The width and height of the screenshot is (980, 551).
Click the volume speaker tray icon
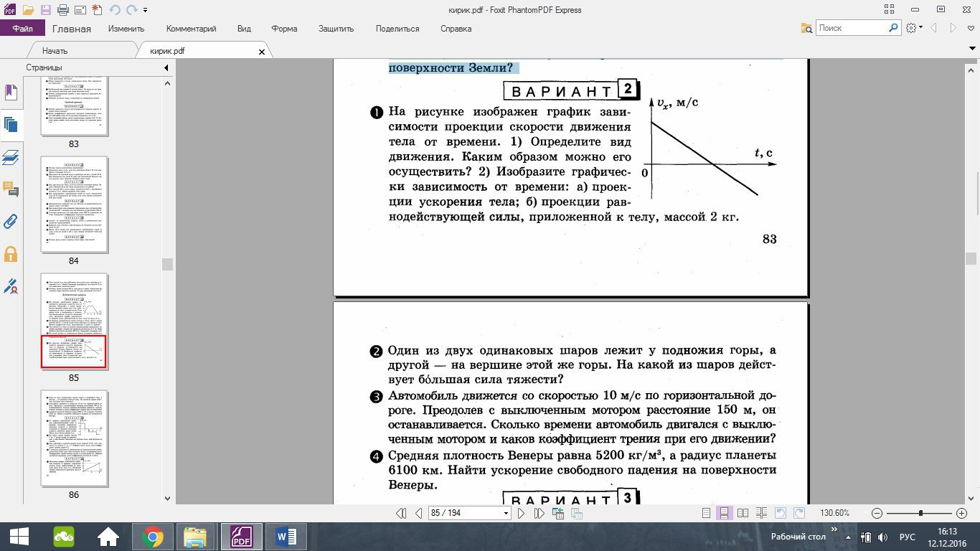882,537
